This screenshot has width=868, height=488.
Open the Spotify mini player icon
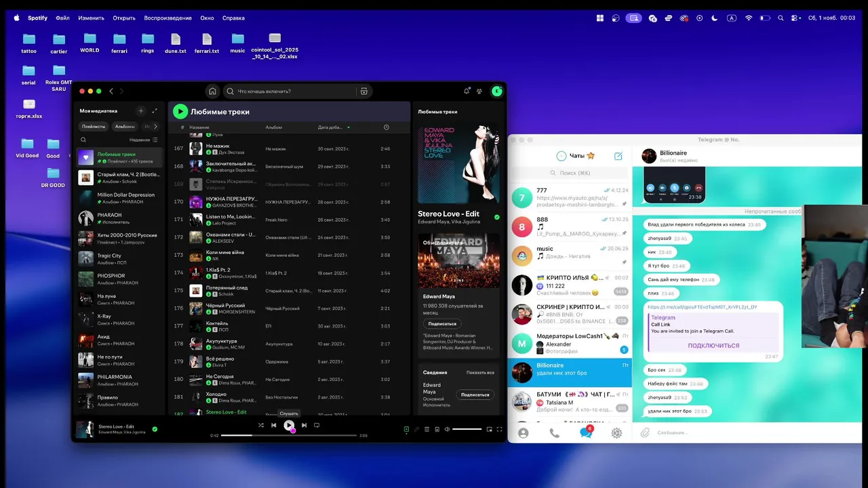coord(489,429)
